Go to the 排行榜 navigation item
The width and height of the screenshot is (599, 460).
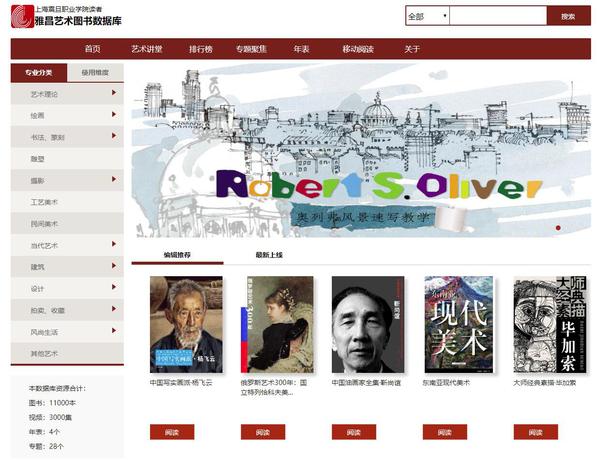201,49
